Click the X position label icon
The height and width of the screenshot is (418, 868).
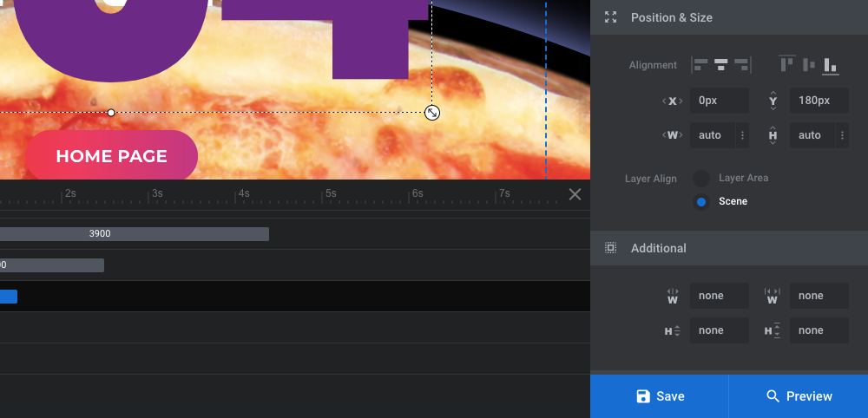point(673,101)
